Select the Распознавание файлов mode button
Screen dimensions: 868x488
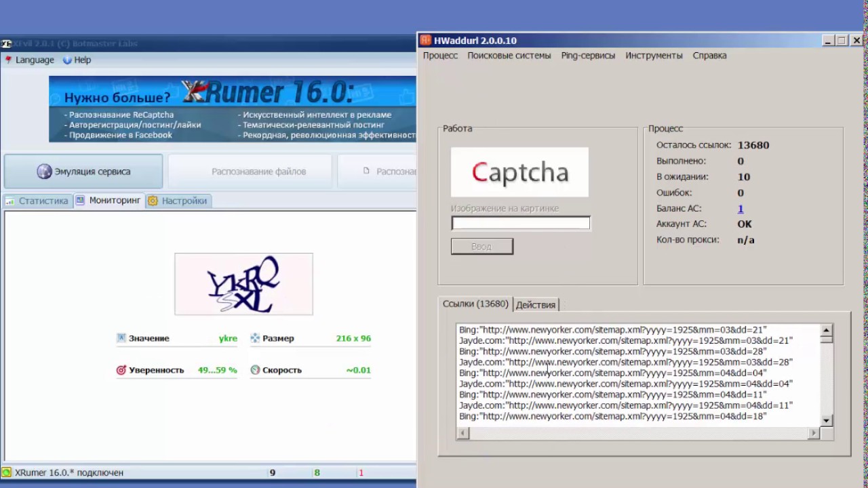coord(250,171)
